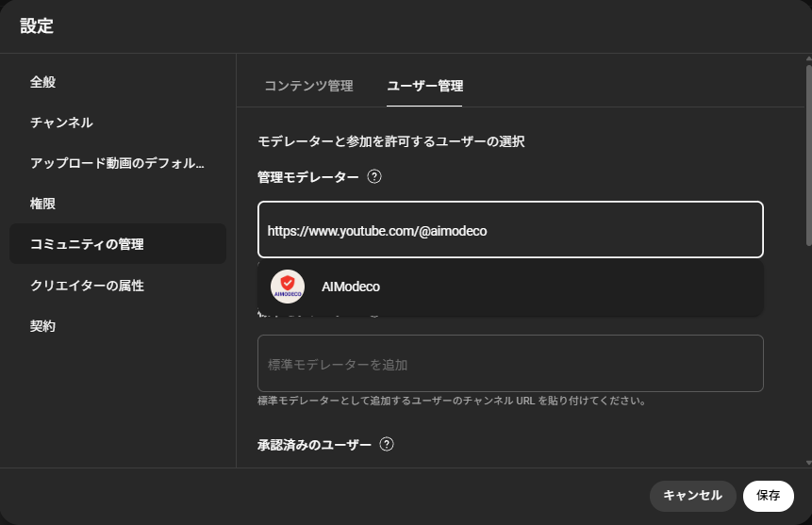Screen dimensions: 812x525
Task: Open the 全般 settings section
Action: 43,82
